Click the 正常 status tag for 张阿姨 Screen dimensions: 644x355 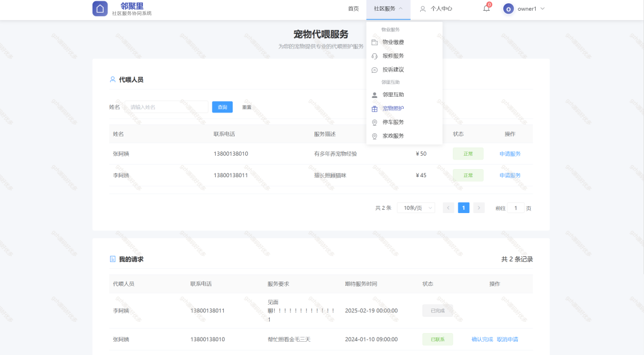coord(468,154)
